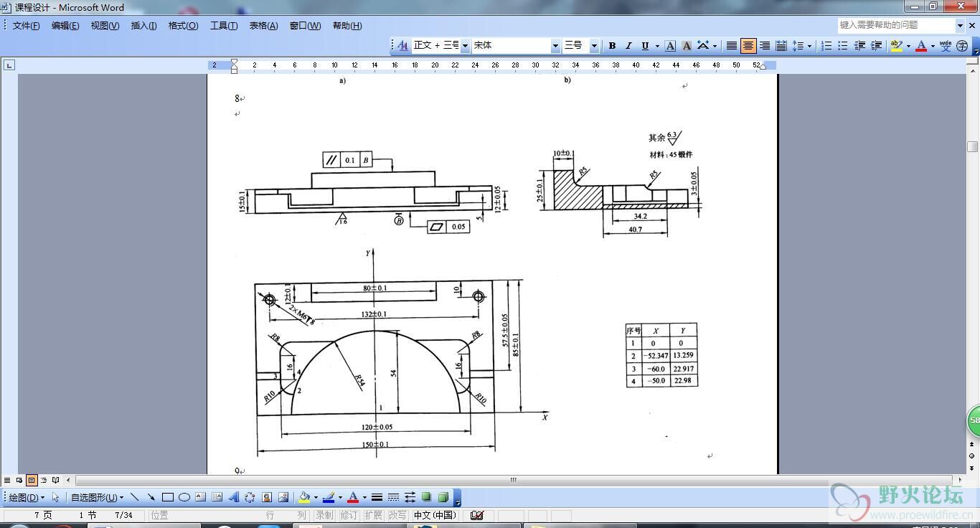This screenshot has width=980, height=528.
Task: Expand the underline style dropdown arrow
Action: [656, 45]
